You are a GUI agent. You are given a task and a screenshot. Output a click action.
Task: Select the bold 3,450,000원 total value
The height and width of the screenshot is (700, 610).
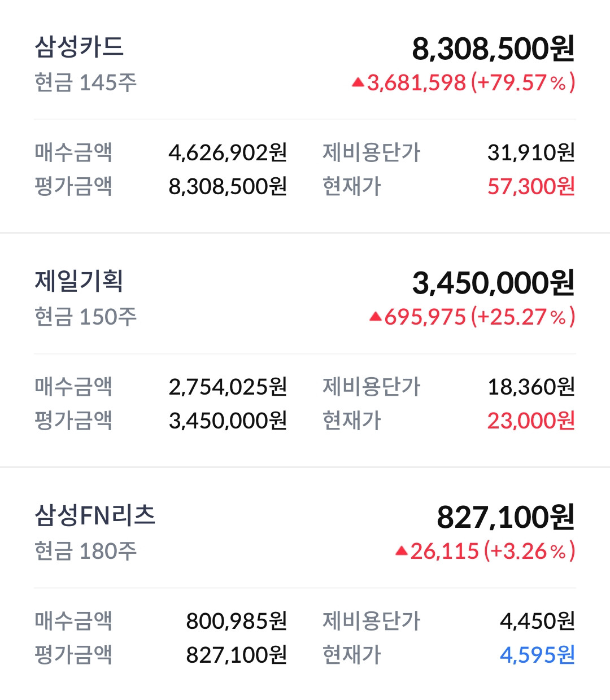point(493,283)
